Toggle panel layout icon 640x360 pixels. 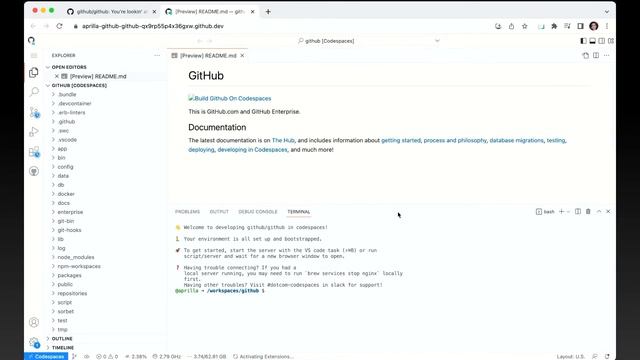pos(592,41)
